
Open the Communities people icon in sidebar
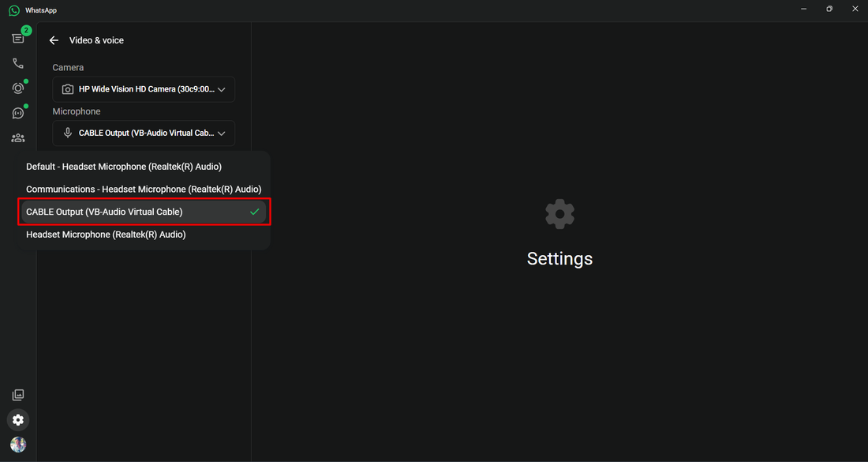click(18, 138)
